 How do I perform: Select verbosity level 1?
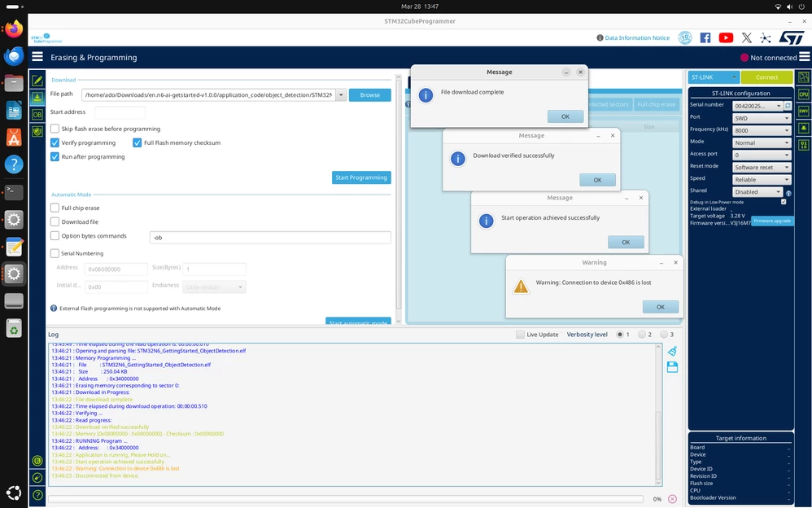tap(620, 335)
